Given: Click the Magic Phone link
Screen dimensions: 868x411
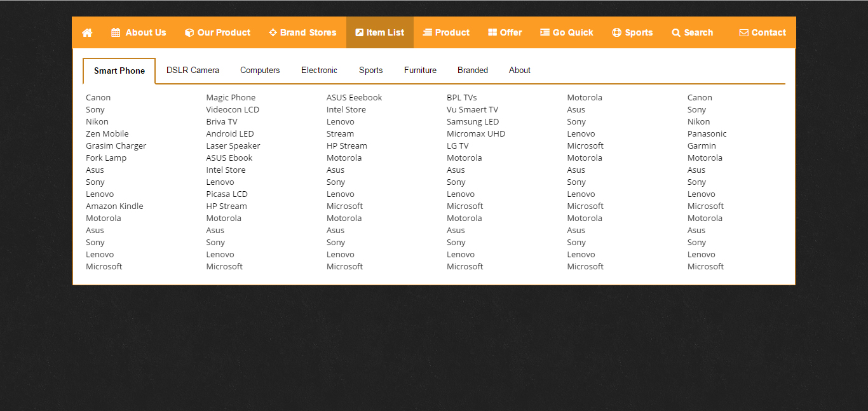Looking at the screenshot, I should 231,97.
